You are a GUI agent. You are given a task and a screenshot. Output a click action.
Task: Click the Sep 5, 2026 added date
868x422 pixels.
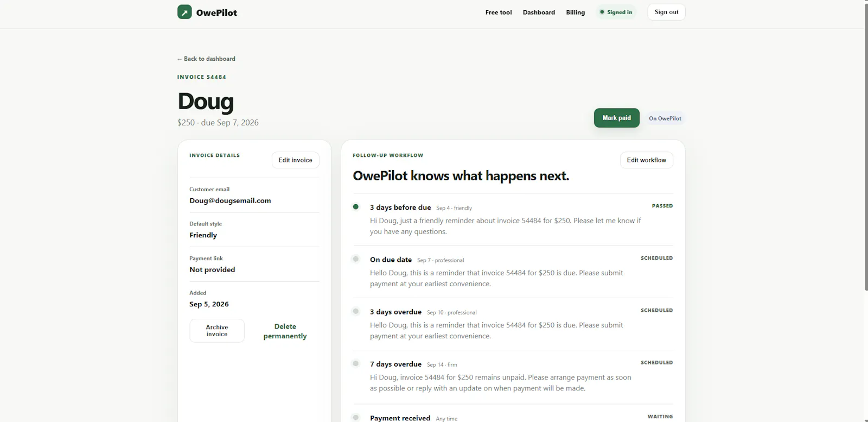point(209,304)
